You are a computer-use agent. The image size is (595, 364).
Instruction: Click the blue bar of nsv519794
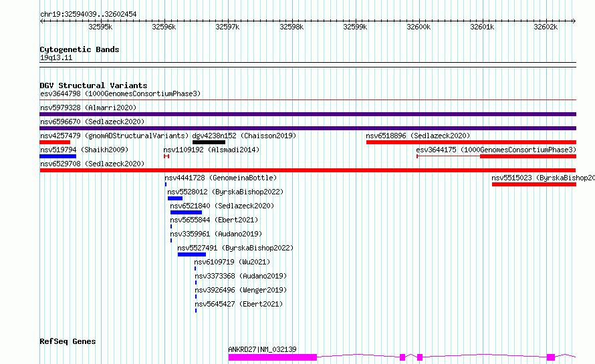coord(57,156)
